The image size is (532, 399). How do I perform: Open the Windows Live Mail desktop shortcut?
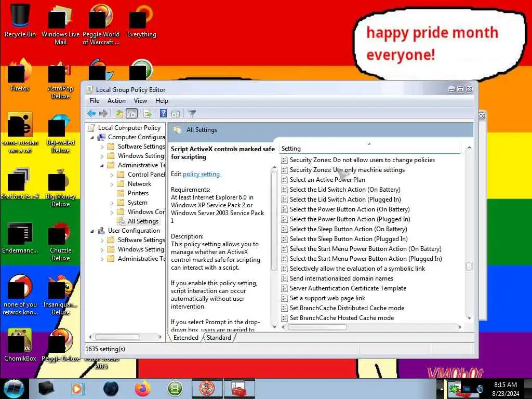(60, 24)
